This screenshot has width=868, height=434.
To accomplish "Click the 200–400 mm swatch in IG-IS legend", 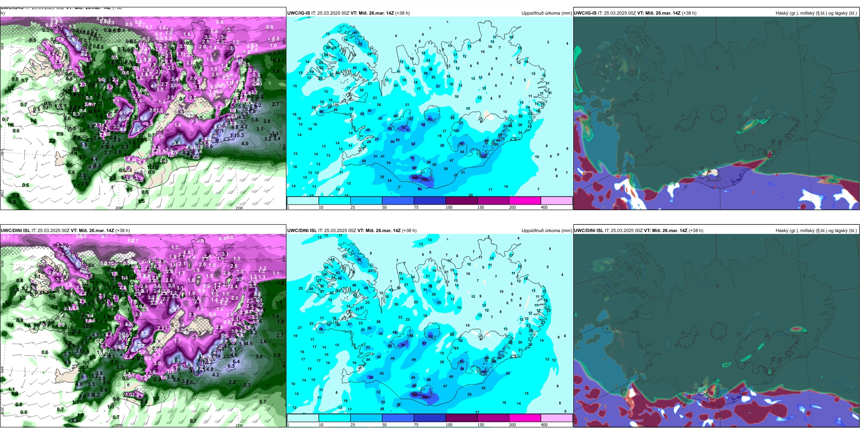I will point(525,201).
